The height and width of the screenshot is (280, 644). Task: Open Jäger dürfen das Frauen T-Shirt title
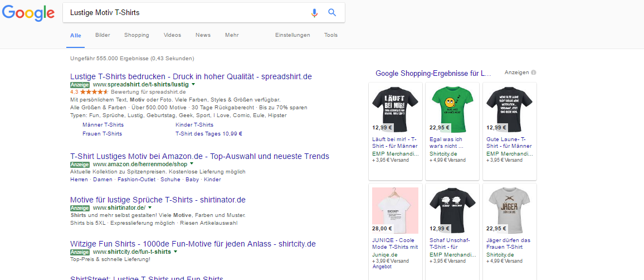(509, 243)
